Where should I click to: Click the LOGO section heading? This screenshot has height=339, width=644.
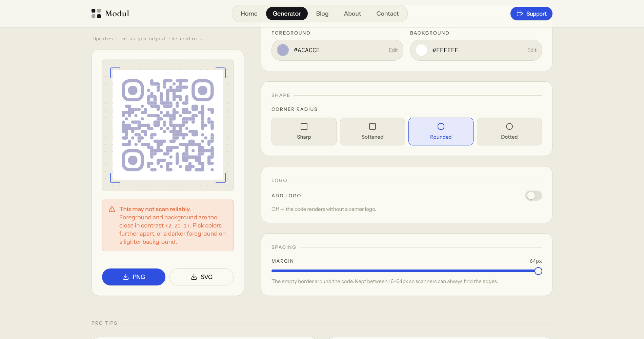point(279,180)
